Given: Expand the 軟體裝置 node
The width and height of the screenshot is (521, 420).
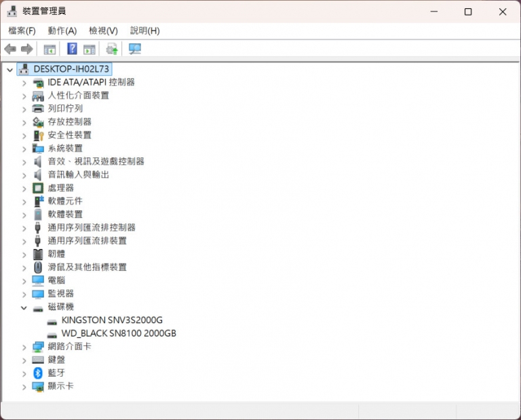Looking at the screenshot, I should 24,215.
